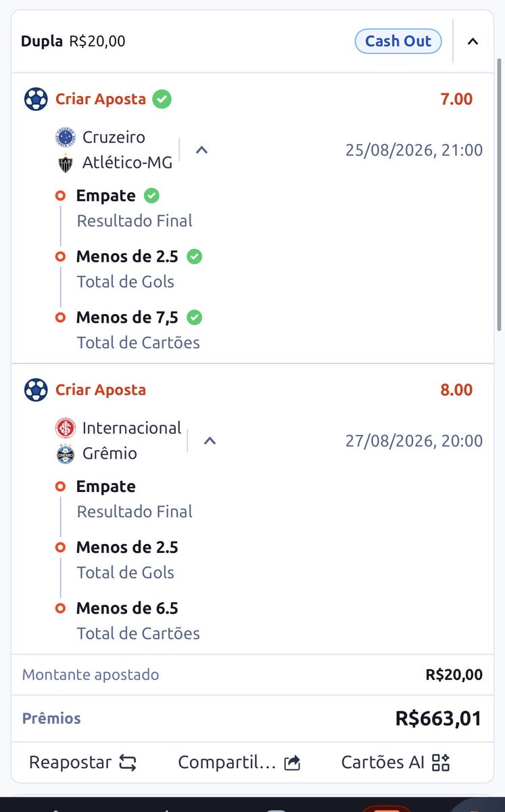
Task: Click the Menos de 6.5 selection marker
Action: pyautogui.click(x=60, y=608)
